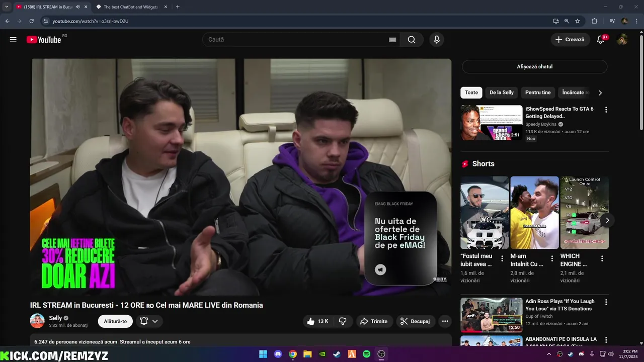
Task: Open the Selly channel avatar
Action: [x=37, y=321]
